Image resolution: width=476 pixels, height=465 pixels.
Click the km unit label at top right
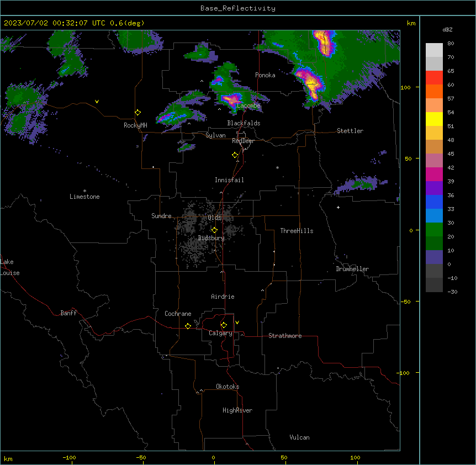click(411, 23)
